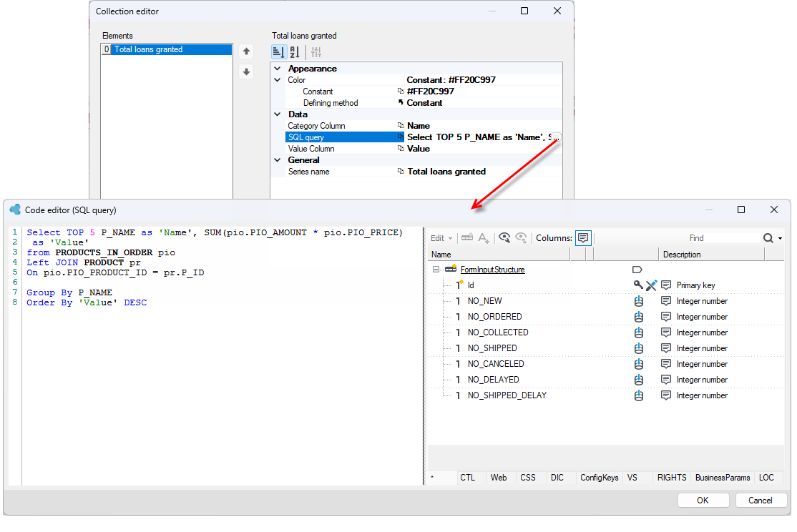Click the tag icon in FormInputStructure row

637,270
